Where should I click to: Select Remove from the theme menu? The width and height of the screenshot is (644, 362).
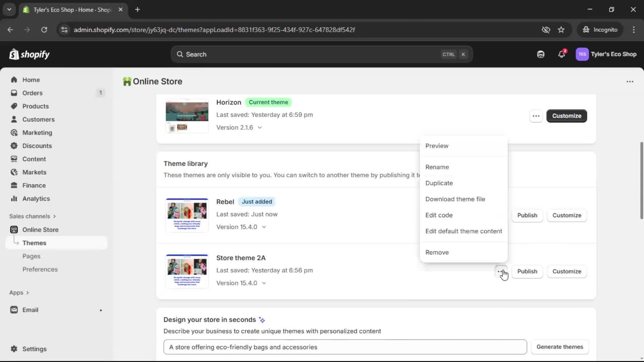click(437, 253)
